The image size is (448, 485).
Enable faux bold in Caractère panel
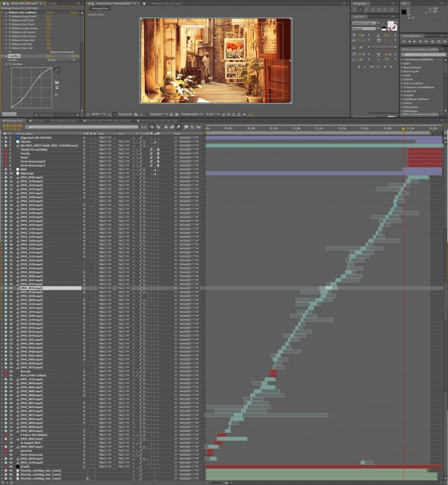[x=359, y=67]
